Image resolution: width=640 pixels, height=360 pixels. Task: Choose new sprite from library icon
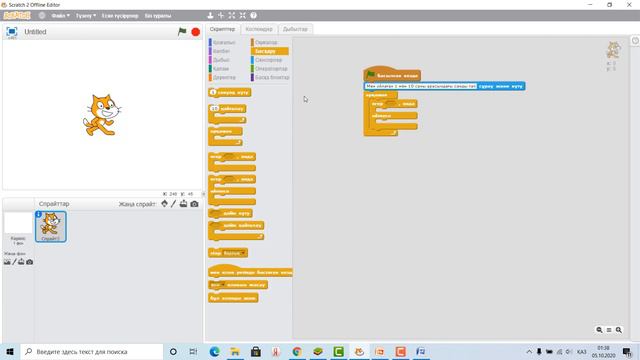(x=164, y=203)
